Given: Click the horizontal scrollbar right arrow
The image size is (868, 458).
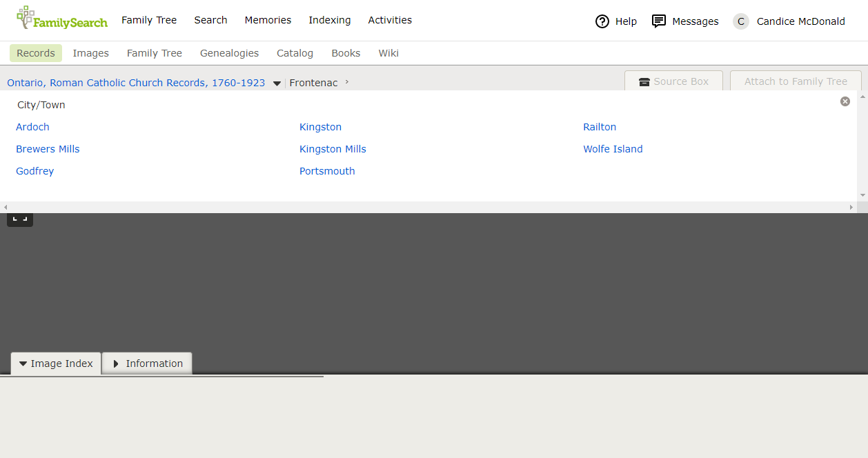Looking at the screenshot, I should pos(851,207).
